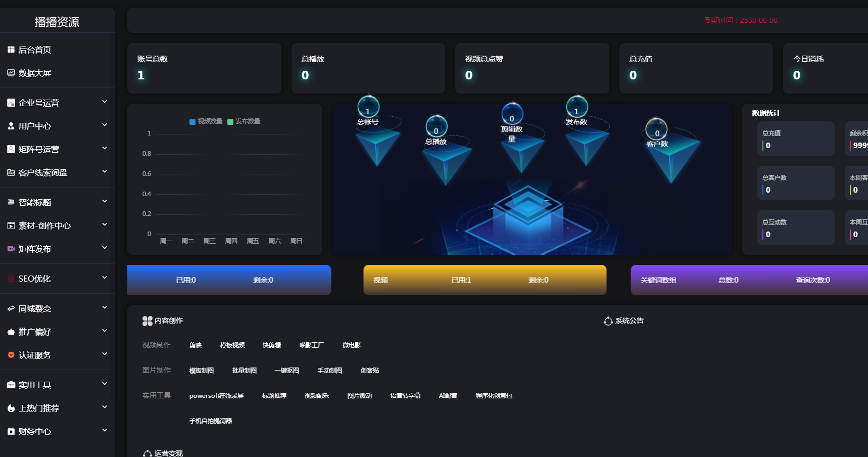
Task: Expand the 用户中心 menu chevron
Action: [x=105, y=125]
